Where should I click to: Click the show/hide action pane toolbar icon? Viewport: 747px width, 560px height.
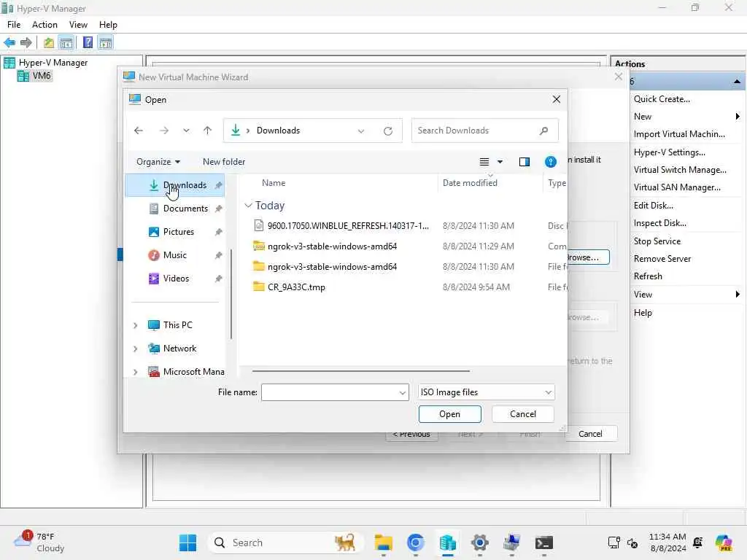pos(105,43)
